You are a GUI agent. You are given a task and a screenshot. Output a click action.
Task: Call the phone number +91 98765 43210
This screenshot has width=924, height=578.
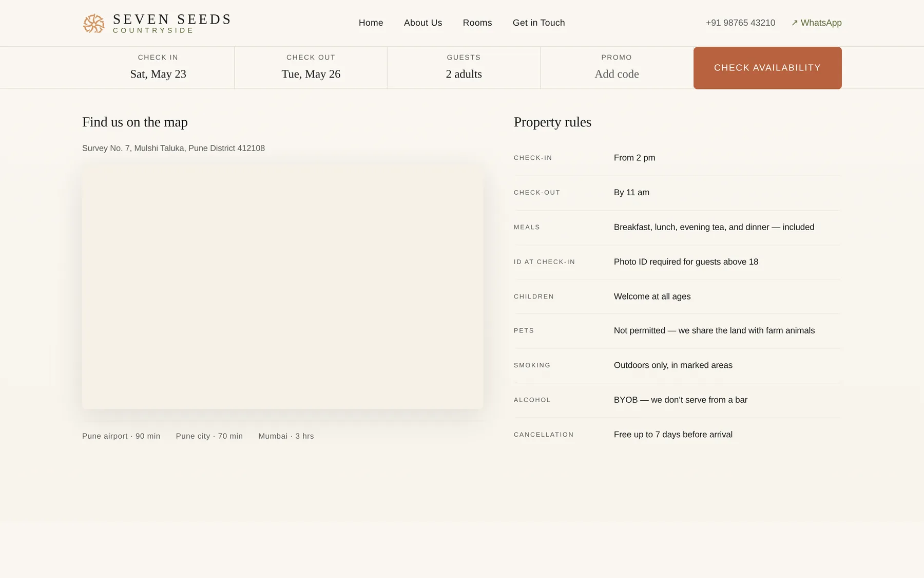point(740,23)
